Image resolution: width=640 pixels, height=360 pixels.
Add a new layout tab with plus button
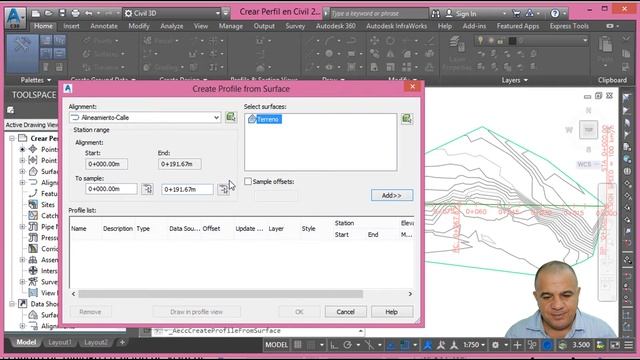point(122,342)
